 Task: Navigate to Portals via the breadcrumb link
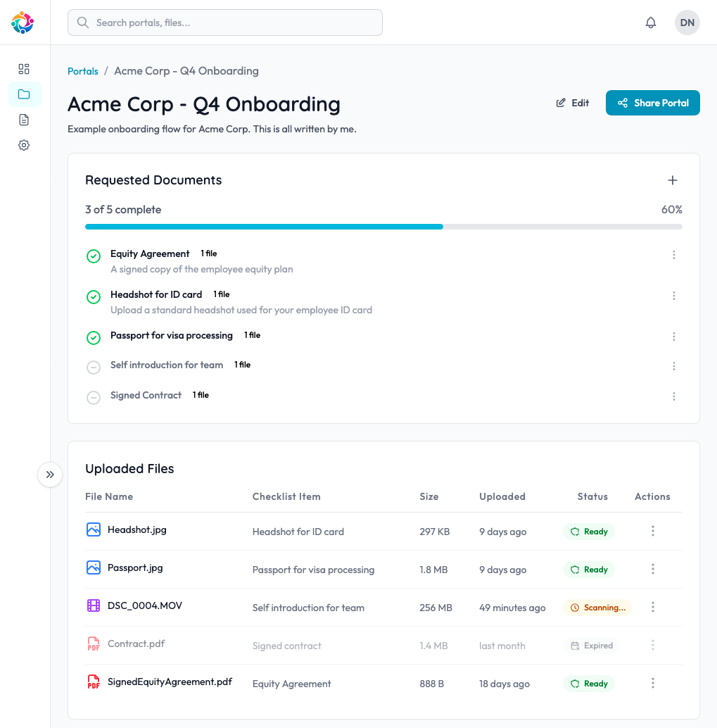(x=83, y=71)
